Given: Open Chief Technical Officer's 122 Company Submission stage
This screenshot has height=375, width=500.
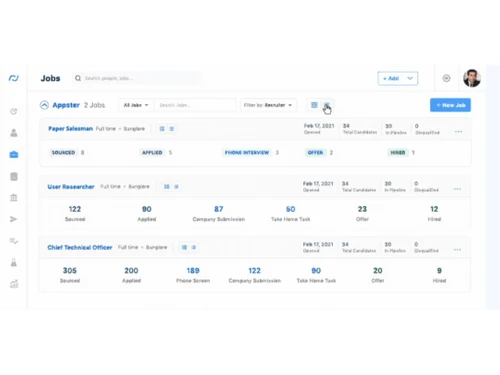Looking at the screenshot, I should pyautogui.click(x=255, y=275).
